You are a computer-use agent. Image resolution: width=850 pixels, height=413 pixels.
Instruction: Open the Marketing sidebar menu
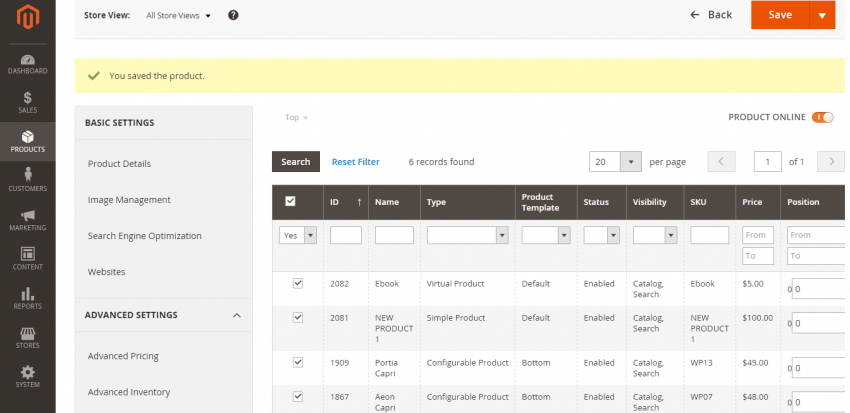[28, 220]
